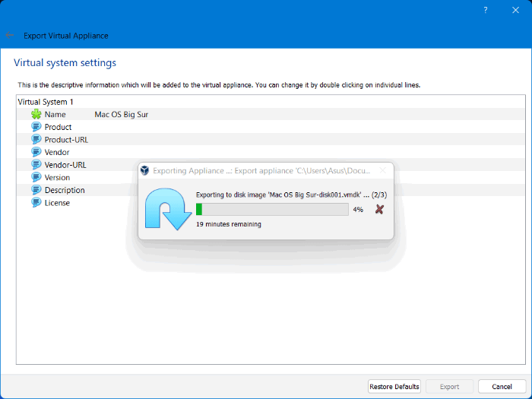
Task: Go back using the header arrow
Action: coord(10,36)
